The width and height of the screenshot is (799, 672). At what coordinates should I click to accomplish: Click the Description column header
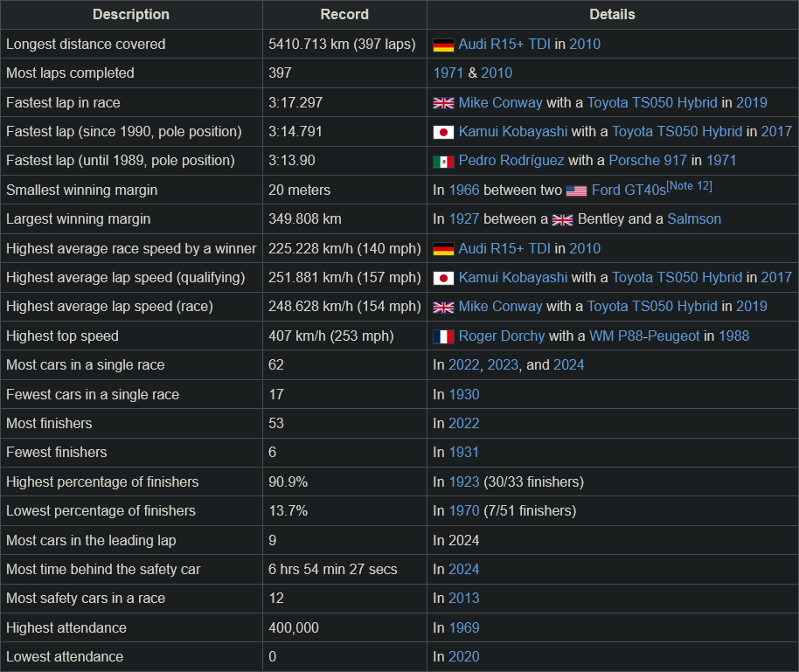[131, 14]
